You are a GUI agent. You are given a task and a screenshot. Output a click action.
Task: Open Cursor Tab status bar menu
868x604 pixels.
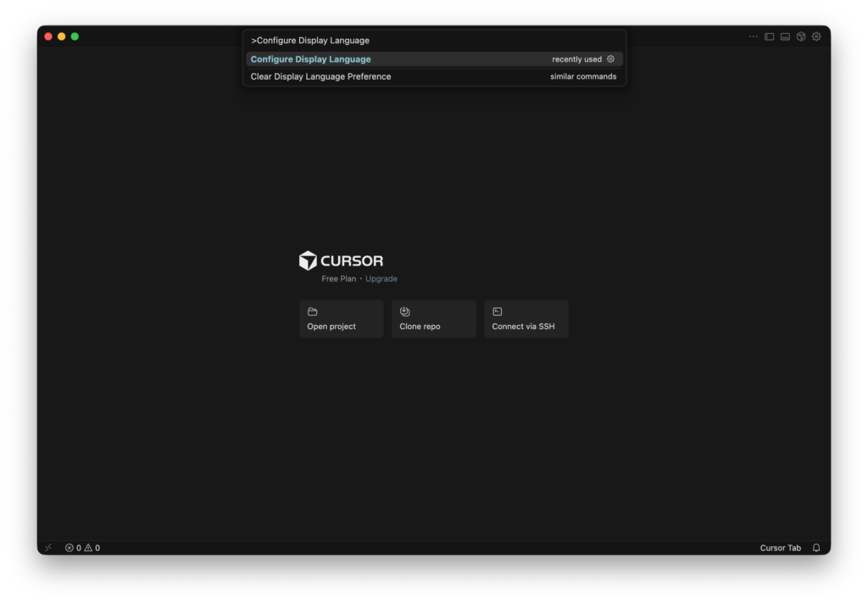(780, 548)
